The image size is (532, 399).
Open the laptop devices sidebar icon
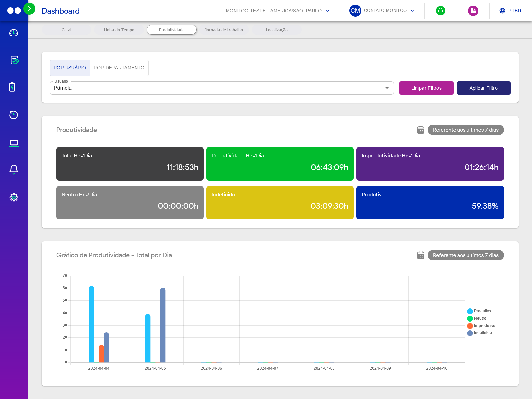tap(14, 143)
